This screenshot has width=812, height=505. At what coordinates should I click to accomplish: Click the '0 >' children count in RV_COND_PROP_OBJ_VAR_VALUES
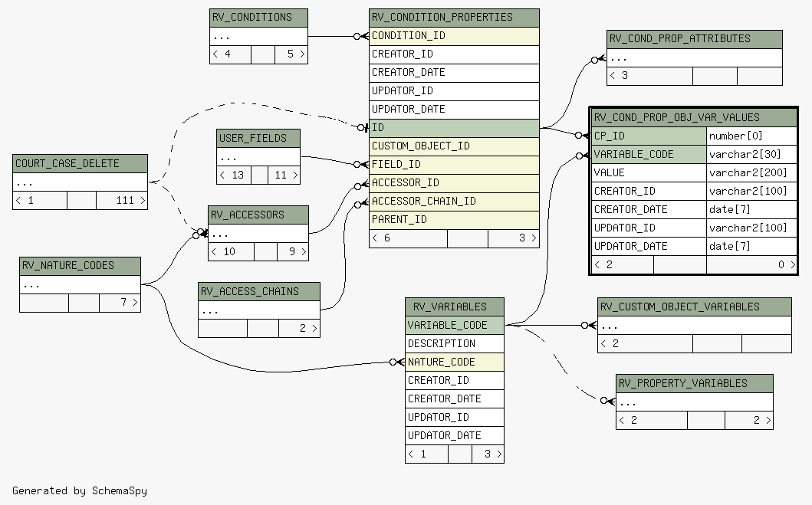[751, 265]
